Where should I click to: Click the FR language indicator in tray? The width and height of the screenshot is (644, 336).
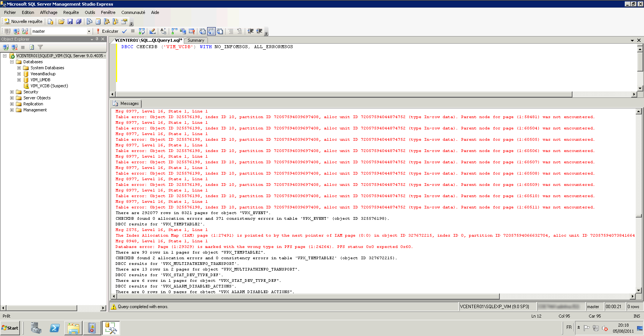click(x=569, y=327)
